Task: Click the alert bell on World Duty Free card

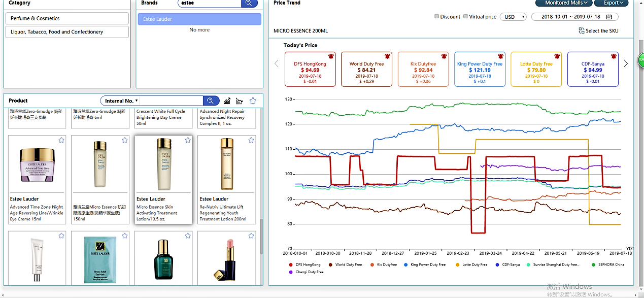Action: point(387,56)
